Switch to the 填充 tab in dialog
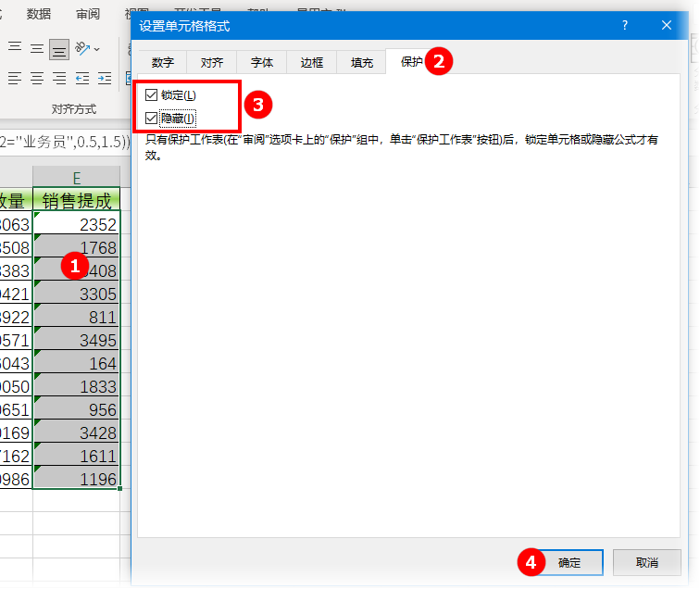 (x=362, y=62)
